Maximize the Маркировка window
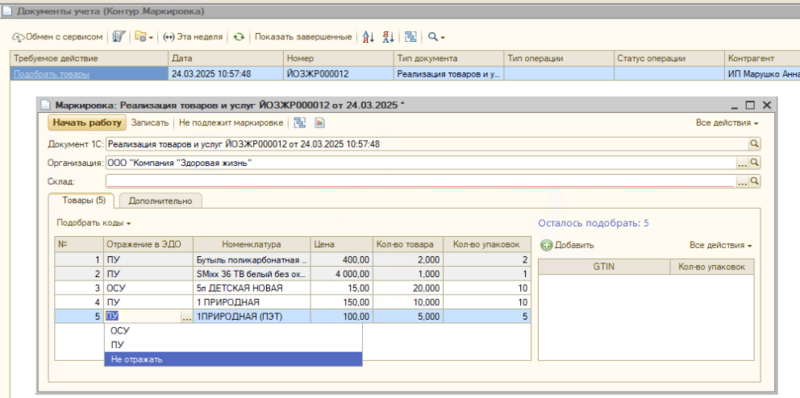Screen dimensions: 800x398 tap(749, 106)
